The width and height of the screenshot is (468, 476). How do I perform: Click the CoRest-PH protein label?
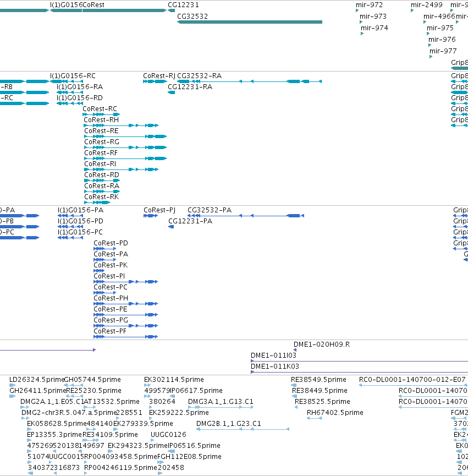tap(111, 298)
